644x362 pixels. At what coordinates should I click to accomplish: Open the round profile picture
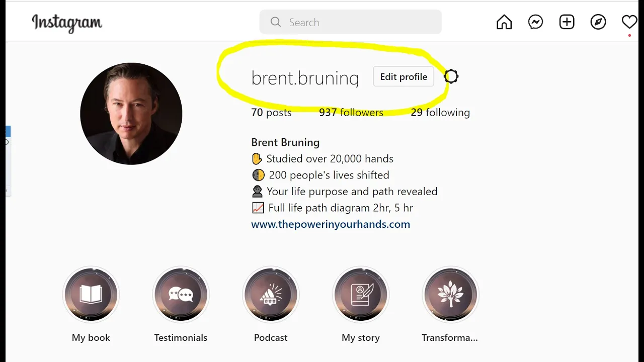point(131,114)
